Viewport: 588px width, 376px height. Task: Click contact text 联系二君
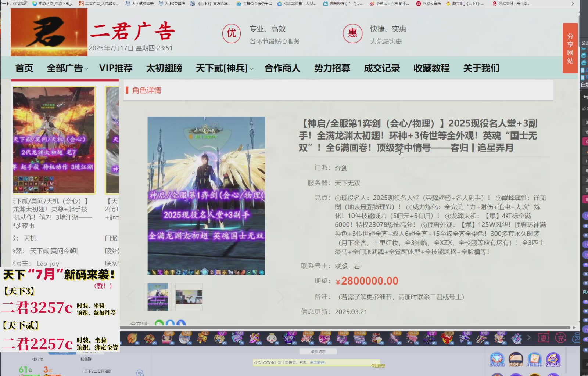[347, 266]
